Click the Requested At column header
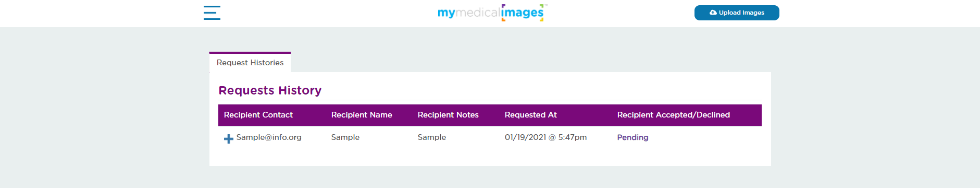The height and width of the screenshot is (188, 980). [x=530, y=115]
